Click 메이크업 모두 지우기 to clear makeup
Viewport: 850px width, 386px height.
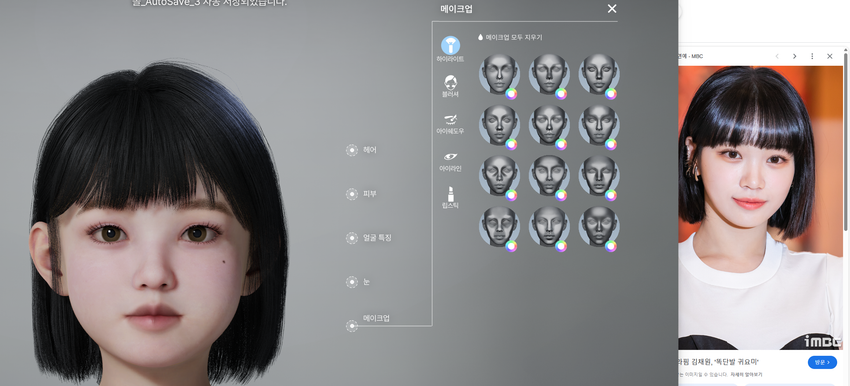tap(513, 37)
